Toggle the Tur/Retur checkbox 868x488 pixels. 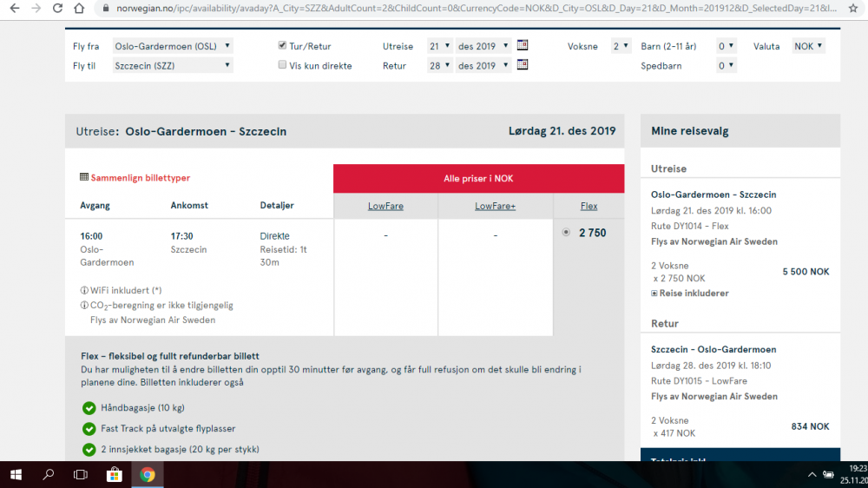282,45
